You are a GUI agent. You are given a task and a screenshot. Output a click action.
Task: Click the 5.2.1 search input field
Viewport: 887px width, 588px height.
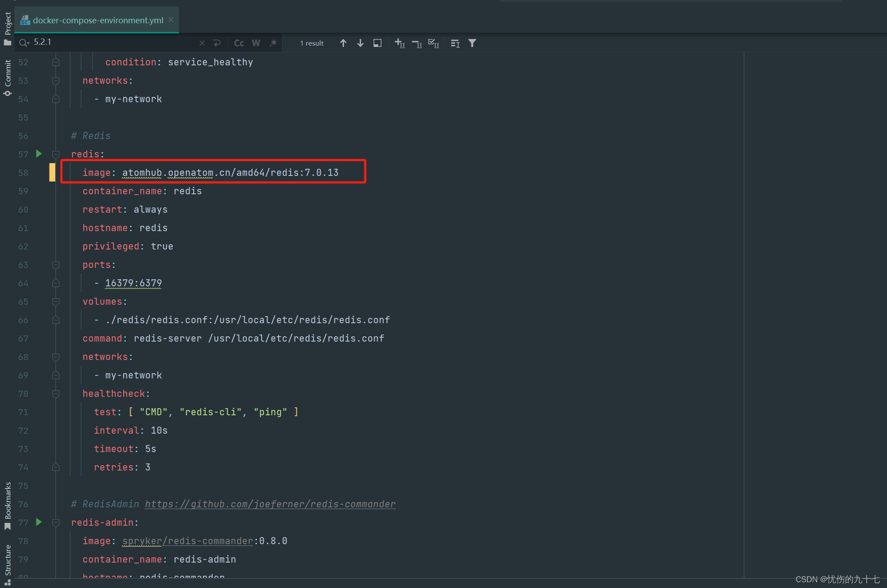click(x=114, y=43)
